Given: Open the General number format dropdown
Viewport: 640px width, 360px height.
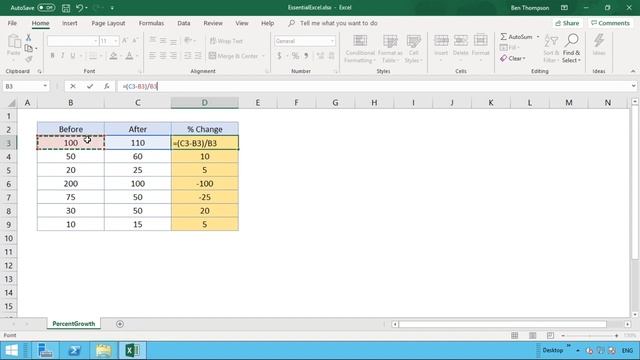Looking at the screenshot, I should click(332, 41).
